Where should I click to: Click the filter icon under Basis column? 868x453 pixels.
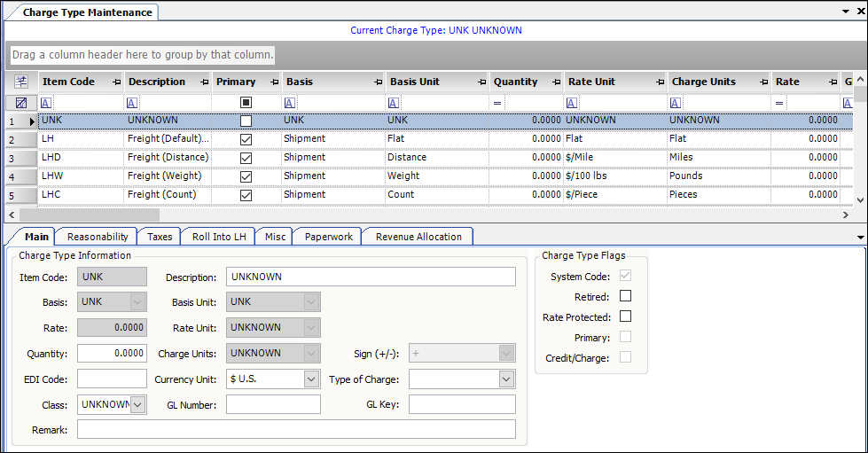(x=288, y=103)
